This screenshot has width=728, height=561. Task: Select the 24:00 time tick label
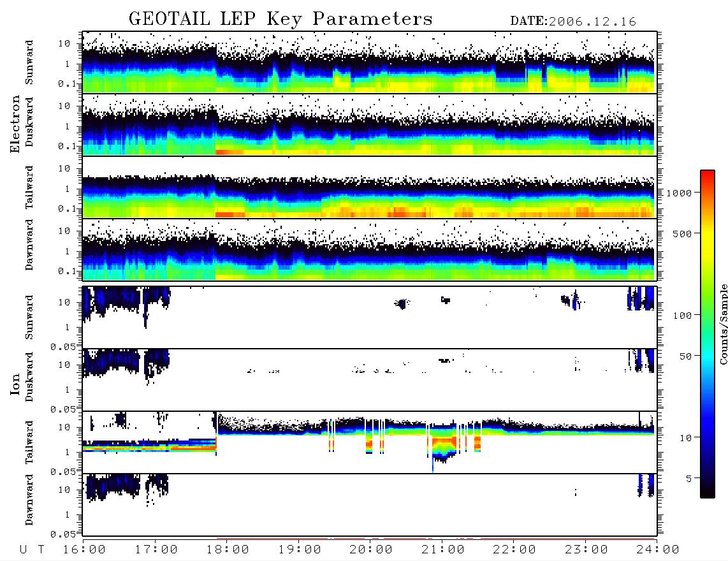point(658,550)
